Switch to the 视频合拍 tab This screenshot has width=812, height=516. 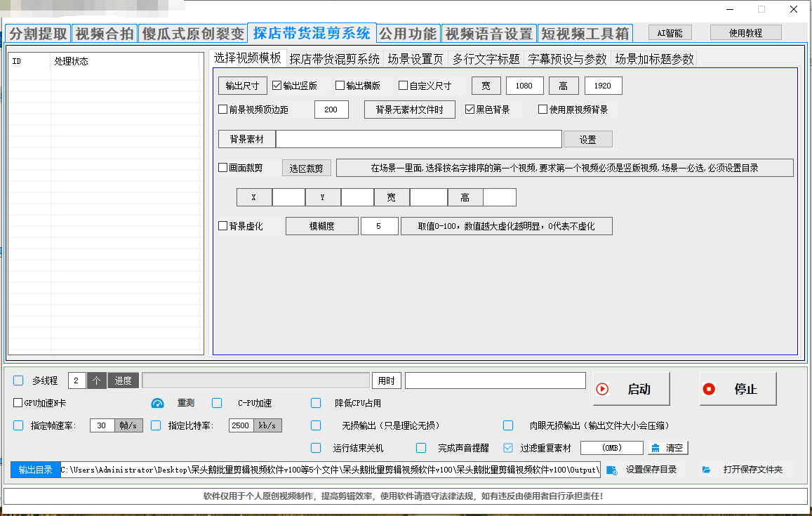pyautogui.click(x=104, y=34)
